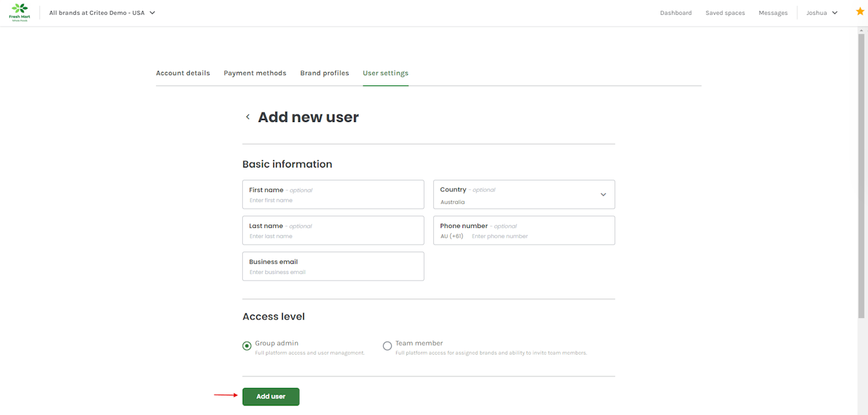Click into the Business email field

[333, 272]
